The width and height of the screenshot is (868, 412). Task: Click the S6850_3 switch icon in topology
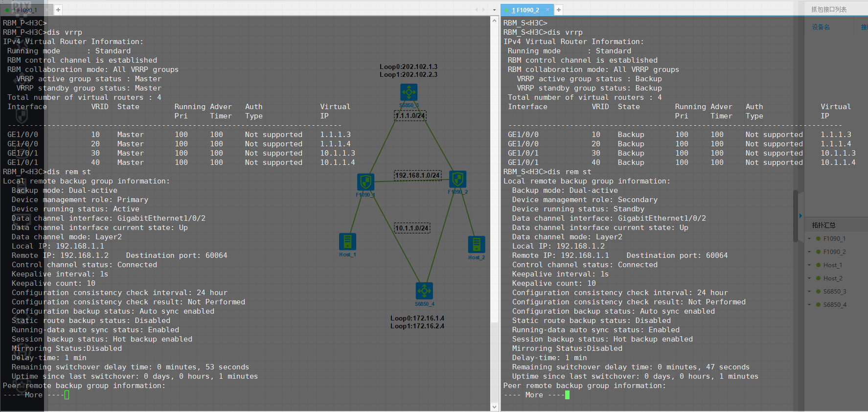click(409, 92)
